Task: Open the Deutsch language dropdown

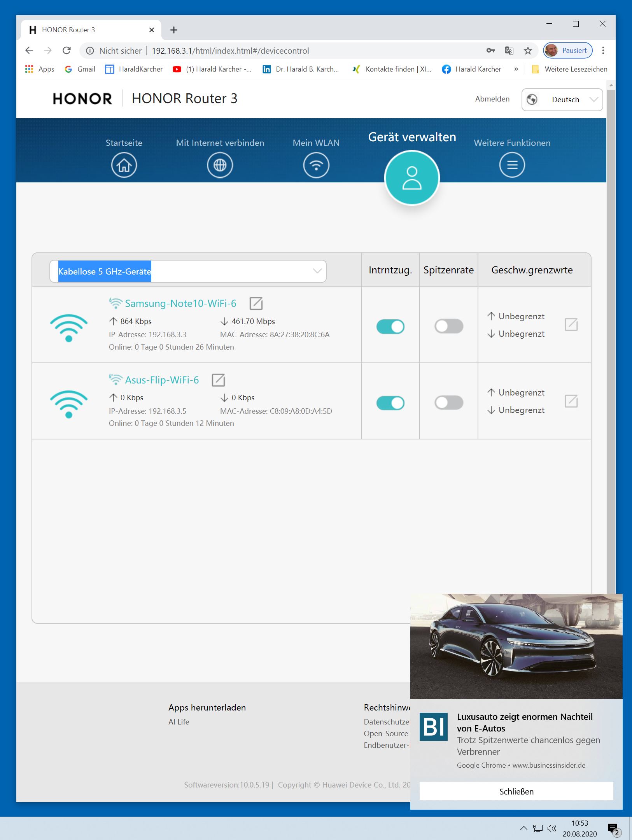Action: pos(562,100)
